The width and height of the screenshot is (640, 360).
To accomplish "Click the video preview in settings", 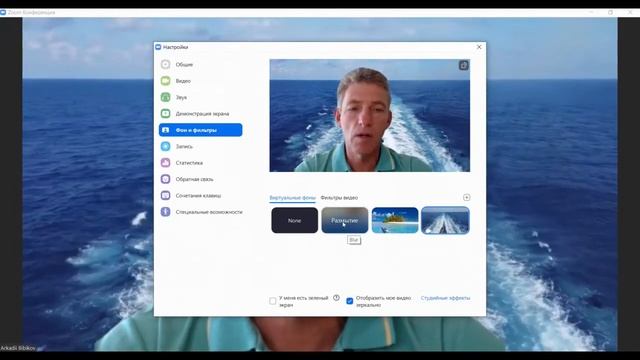I will coord(369,116).
